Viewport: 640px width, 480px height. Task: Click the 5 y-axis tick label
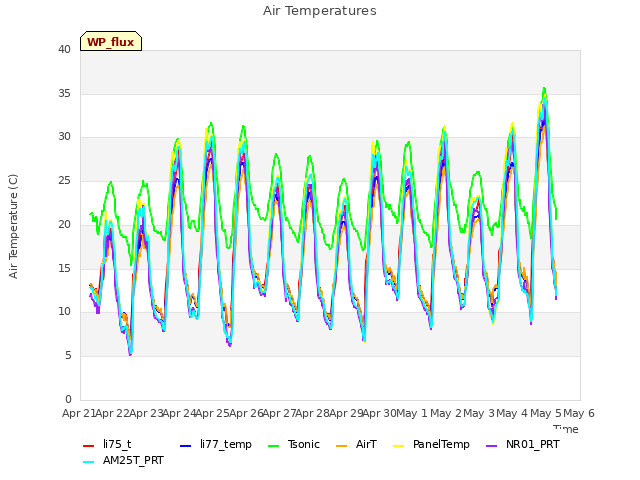68,356
